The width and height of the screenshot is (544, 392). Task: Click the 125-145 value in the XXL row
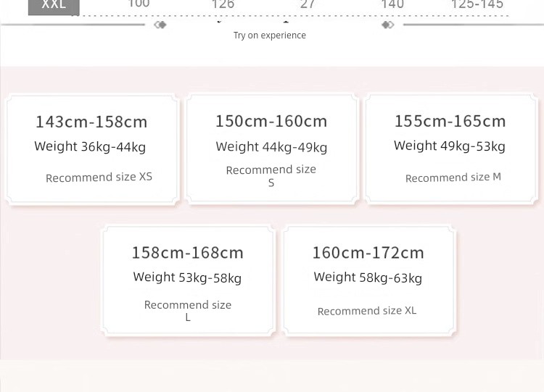(477, 5)
